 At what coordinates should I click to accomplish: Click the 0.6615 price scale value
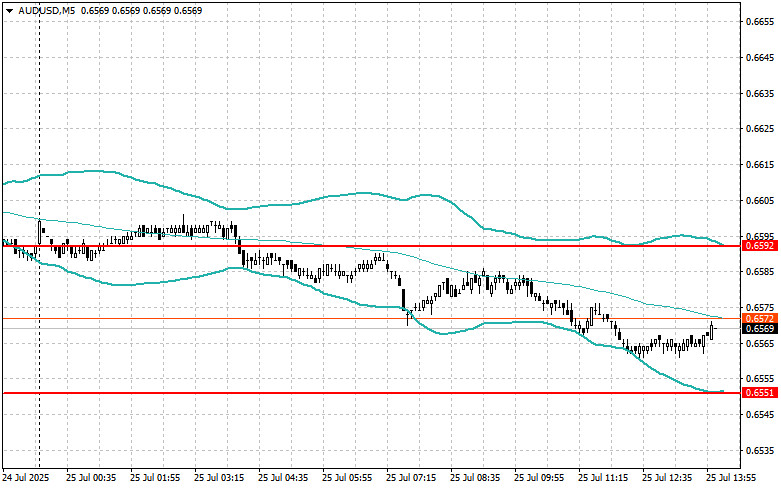760,165
